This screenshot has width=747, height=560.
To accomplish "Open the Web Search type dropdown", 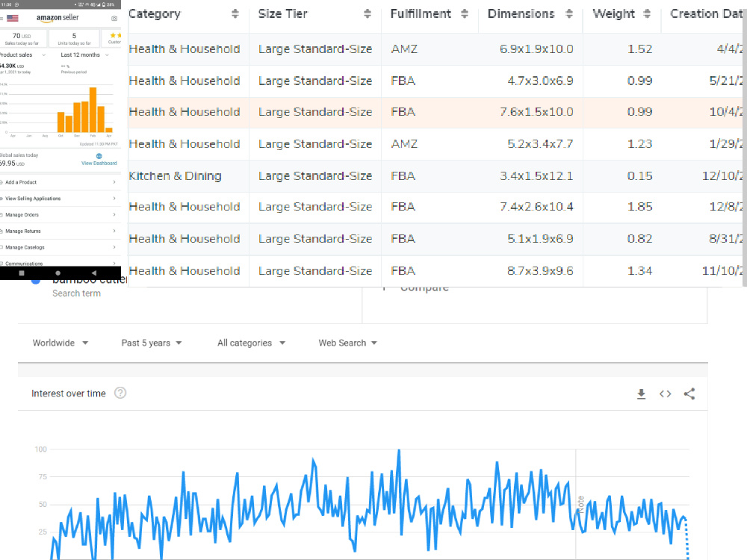I will tap(348, 343).
